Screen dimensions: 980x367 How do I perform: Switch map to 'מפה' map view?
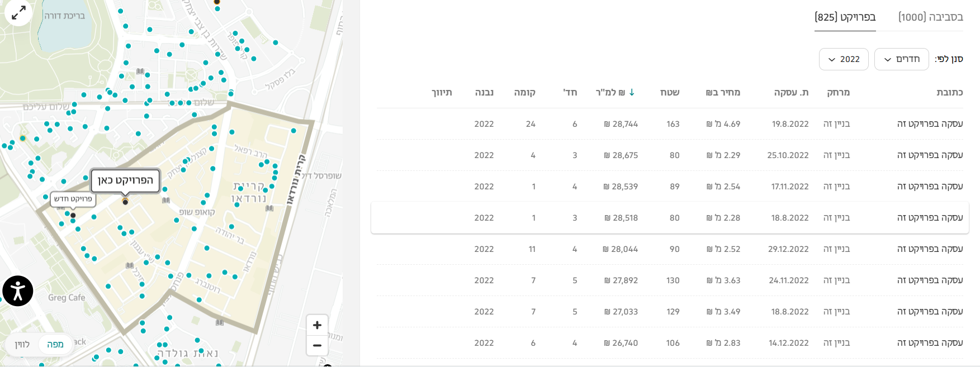(55, 344)
